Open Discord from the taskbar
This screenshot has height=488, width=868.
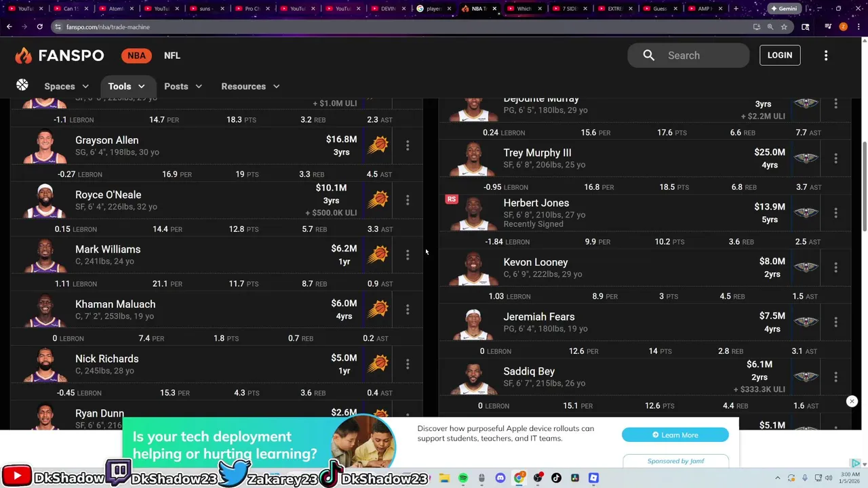500,478
